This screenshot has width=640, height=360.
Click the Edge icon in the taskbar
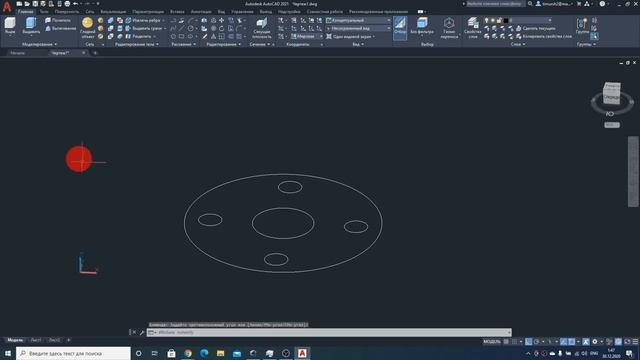point(204,353)
